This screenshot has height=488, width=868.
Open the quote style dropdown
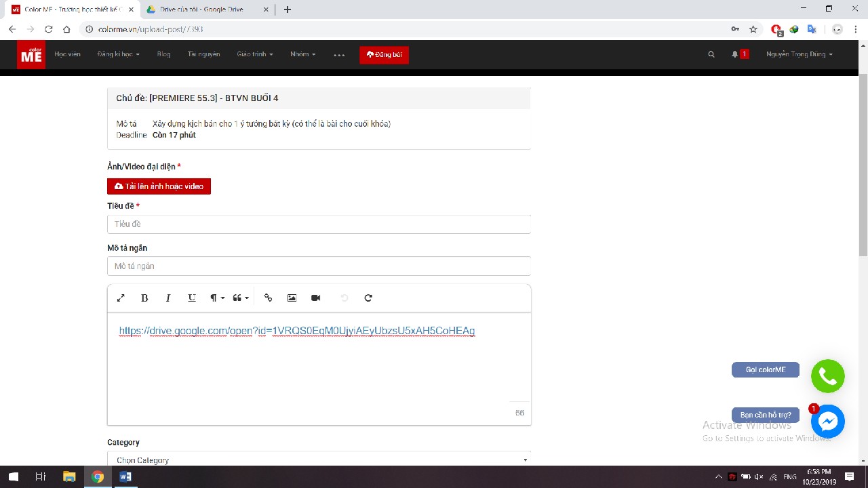[x=241, y=298]
